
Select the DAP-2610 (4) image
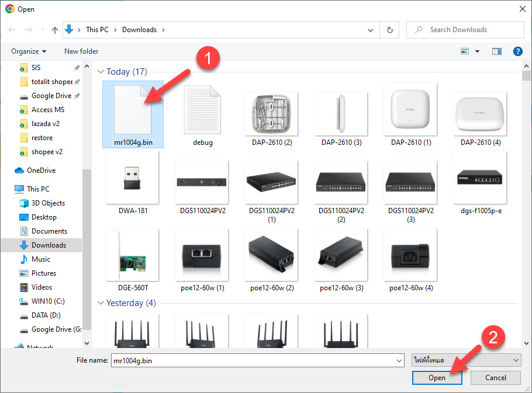coord(481,119)
